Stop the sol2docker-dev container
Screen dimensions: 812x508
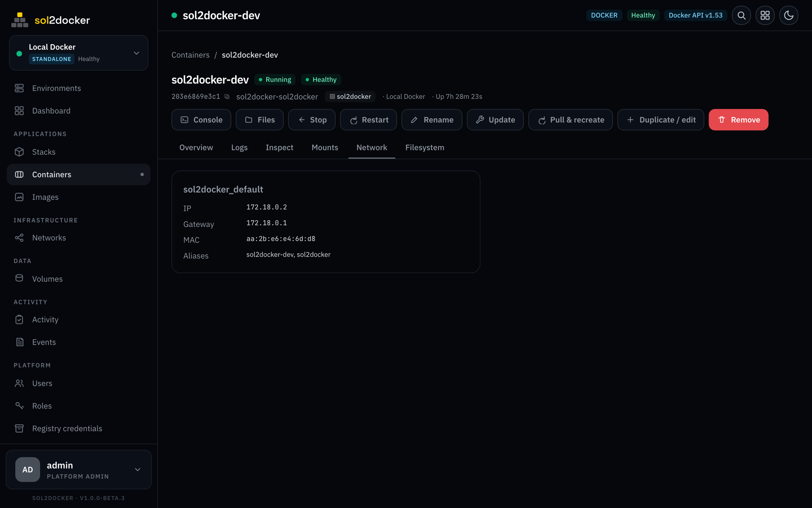tap(311, 119)
